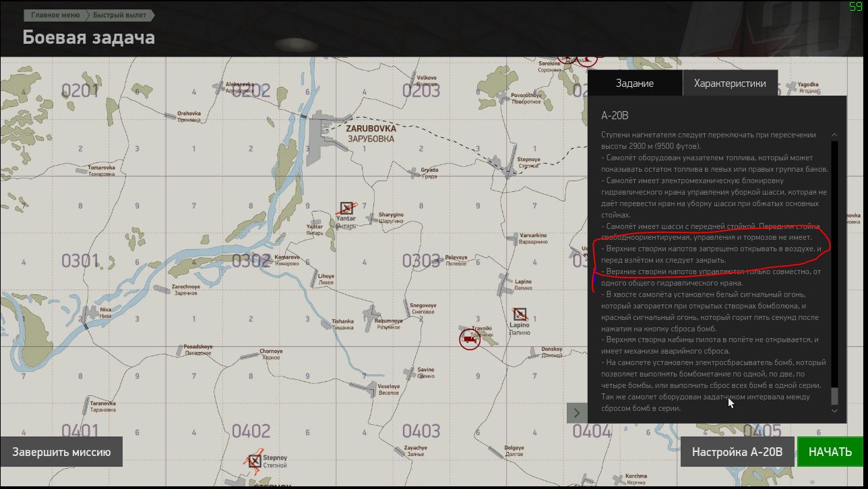The image size is (868, 489).
Task: Open the Задание tab
Action: [x=635, y=84]
